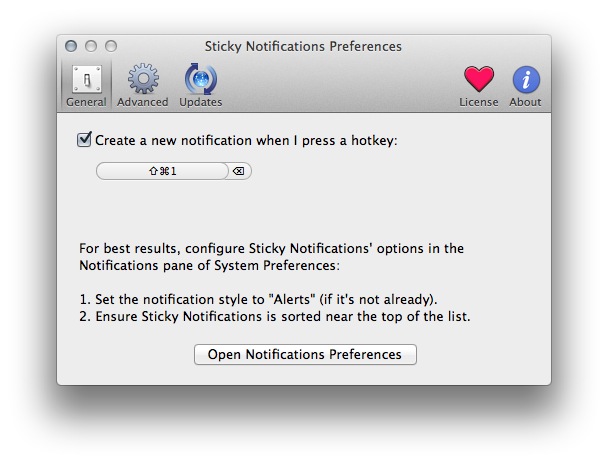Toggle the create notification hotkey checkbox
Viewport: 608px width, 464px height.
[84, 140]
